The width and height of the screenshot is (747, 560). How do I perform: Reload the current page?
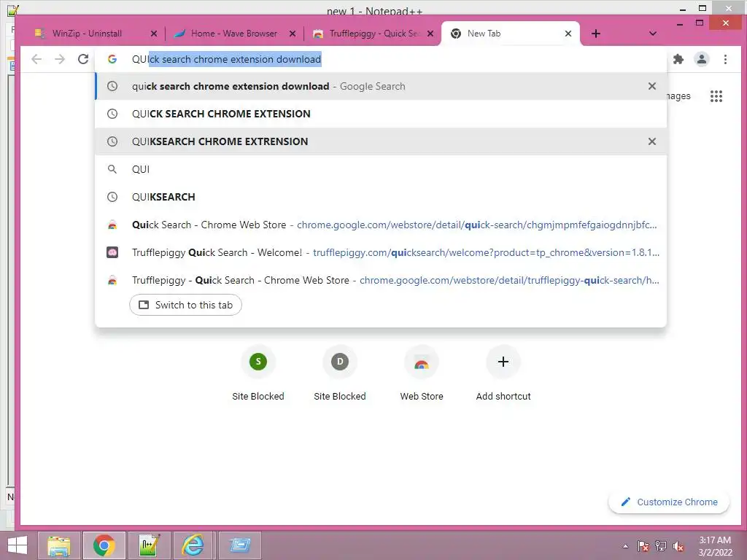83,59
